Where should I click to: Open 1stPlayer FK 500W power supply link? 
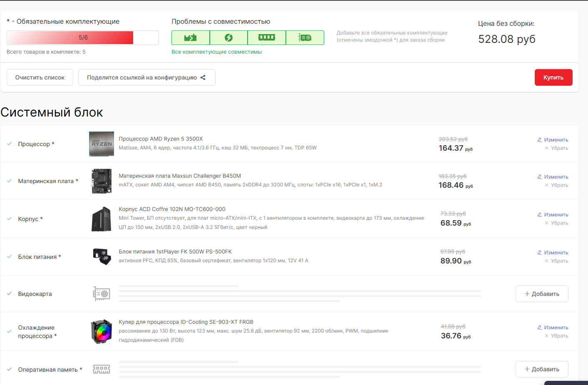click(x=175, y=252)
